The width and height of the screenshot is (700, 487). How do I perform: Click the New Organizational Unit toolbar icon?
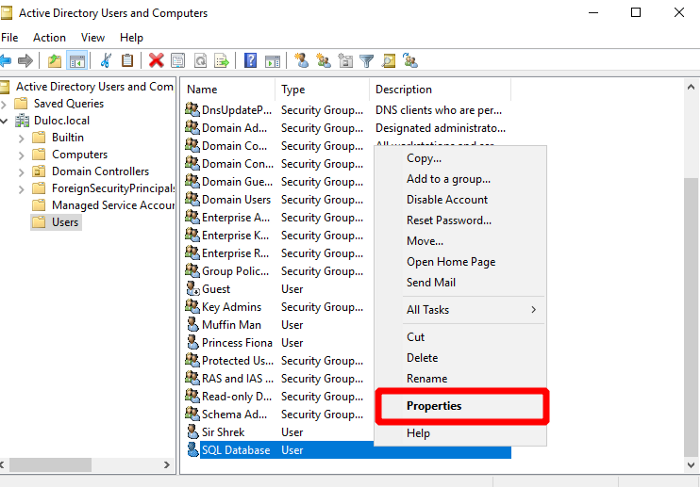tap(345, 60)
